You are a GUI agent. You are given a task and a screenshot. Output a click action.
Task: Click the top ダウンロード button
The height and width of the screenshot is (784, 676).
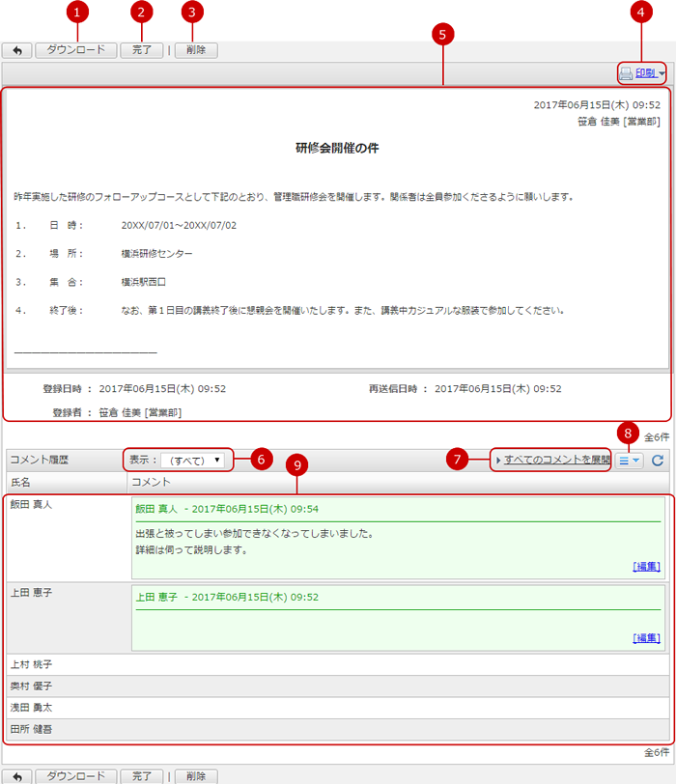(76, 50)
